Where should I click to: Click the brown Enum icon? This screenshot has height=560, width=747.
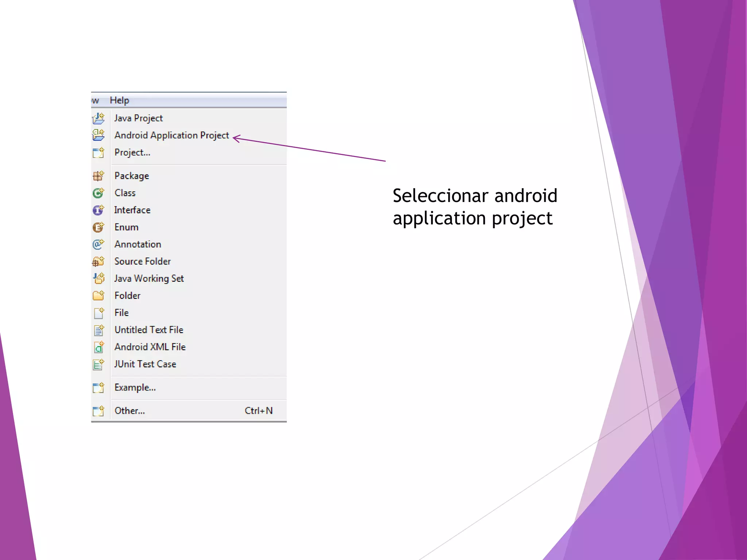pyautogui.click(x=98, y=227)
